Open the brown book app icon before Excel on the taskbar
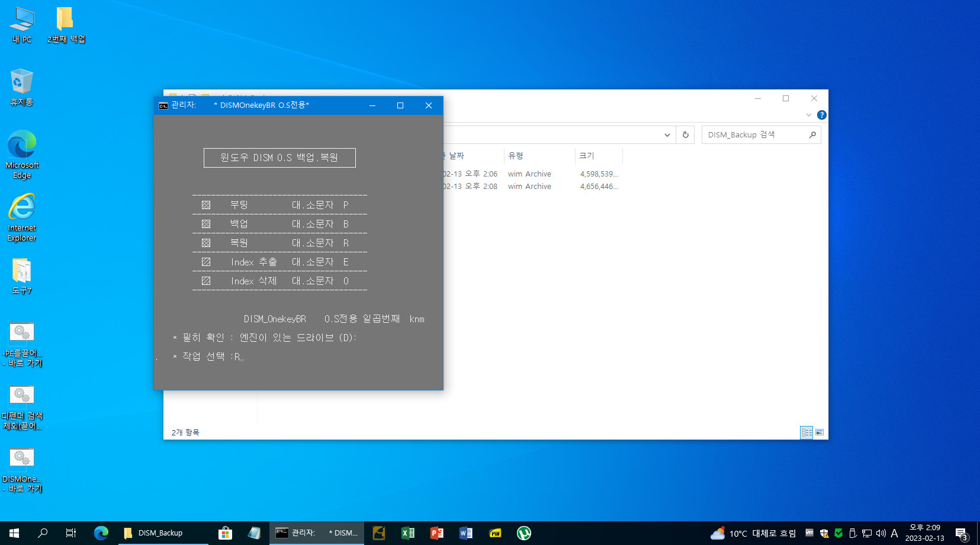 coord(379,533)
